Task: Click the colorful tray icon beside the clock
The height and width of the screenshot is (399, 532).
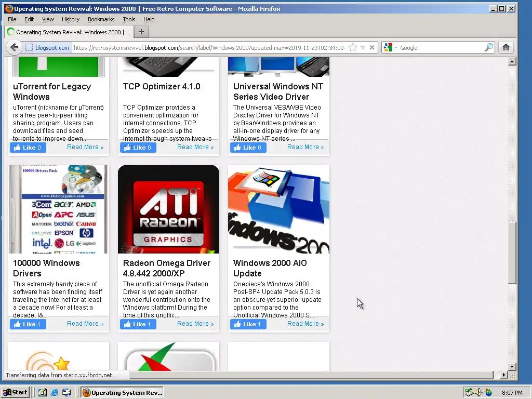Action: click(x=488, y=393)
